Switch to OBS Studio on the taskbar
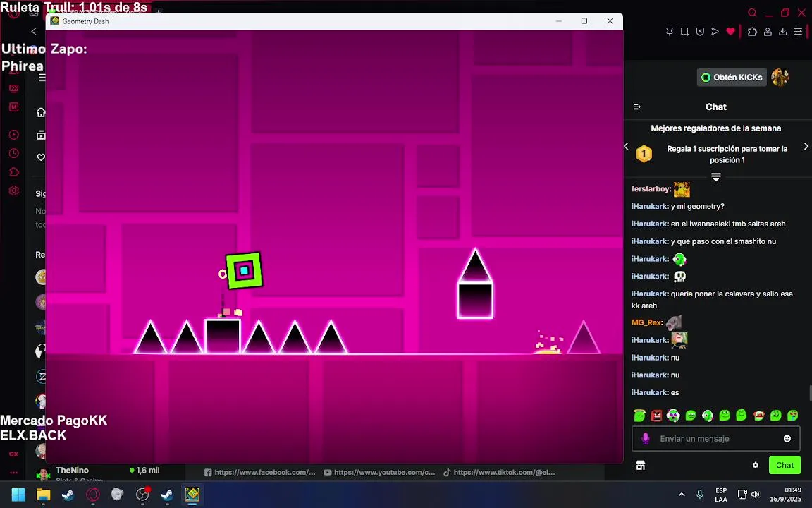This screenshot has height=508, width=812. tap(142, 495)
